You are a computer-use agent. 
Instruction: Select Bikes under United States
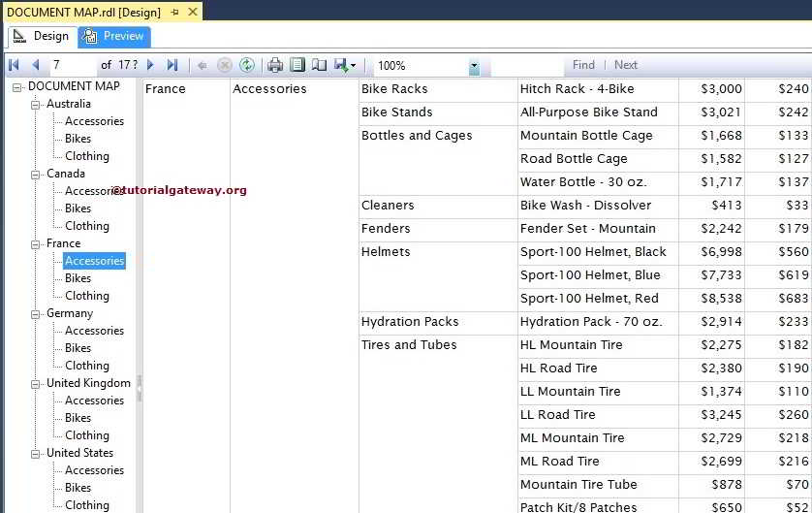(78, 488)
